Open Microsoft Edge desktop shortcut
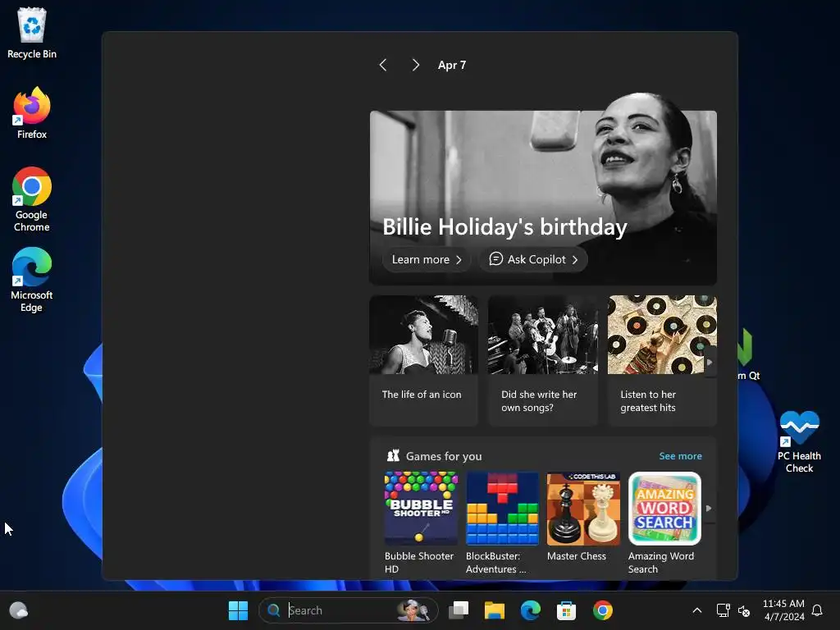Image resolution: width=840 pixels, height=630 pixels. click(32, 280)
